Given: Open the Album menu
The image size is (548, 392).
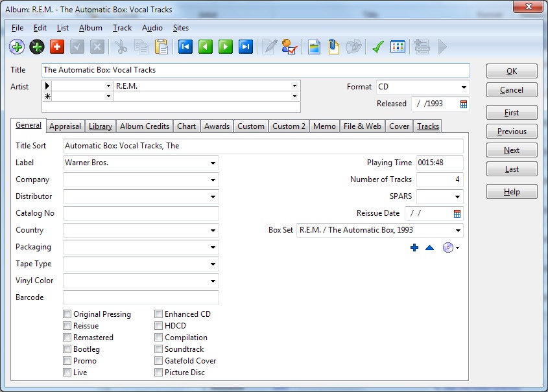Looking at the screenshot, I should (x=91, y=28).
